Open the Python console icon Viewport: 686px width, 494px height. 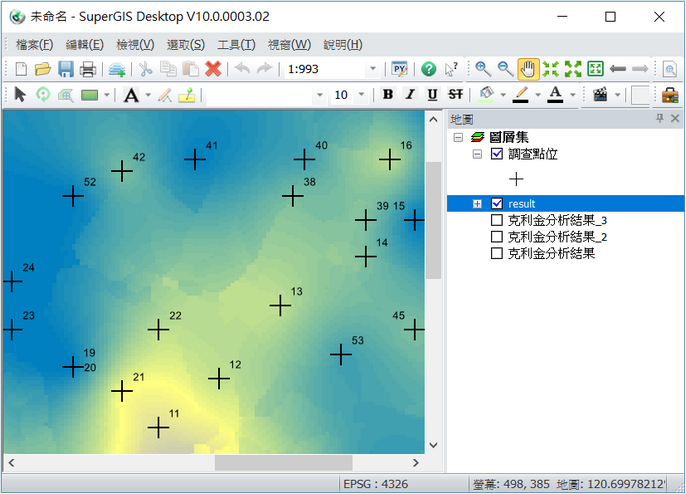(400, 69)
